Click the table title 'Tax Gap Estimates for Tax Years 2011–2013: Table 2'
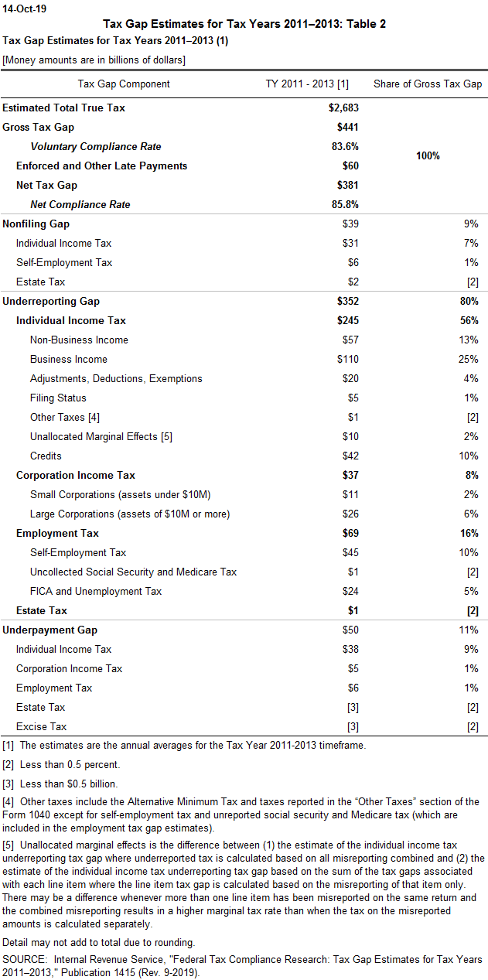 (x=244, y=24)
